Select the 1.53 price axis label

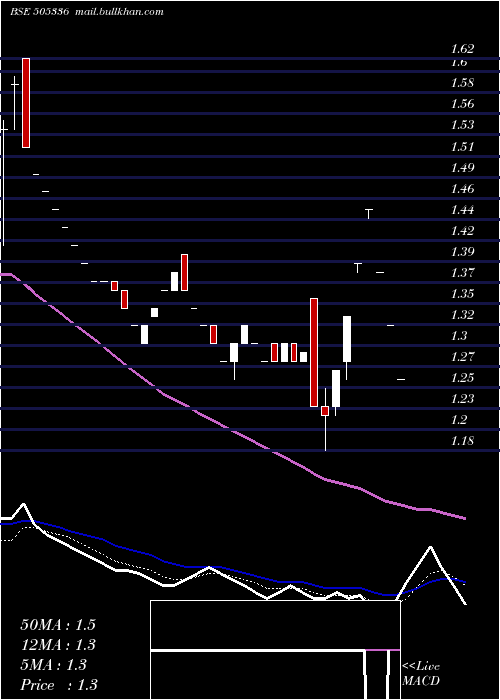(x=462, y=125)
